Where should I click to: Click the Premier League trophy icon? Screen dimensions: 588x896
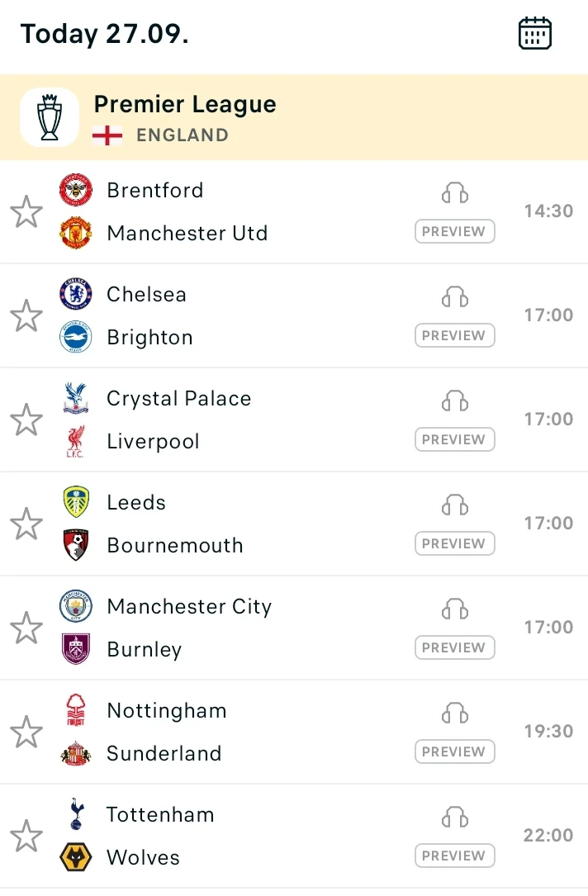(50, 117)
